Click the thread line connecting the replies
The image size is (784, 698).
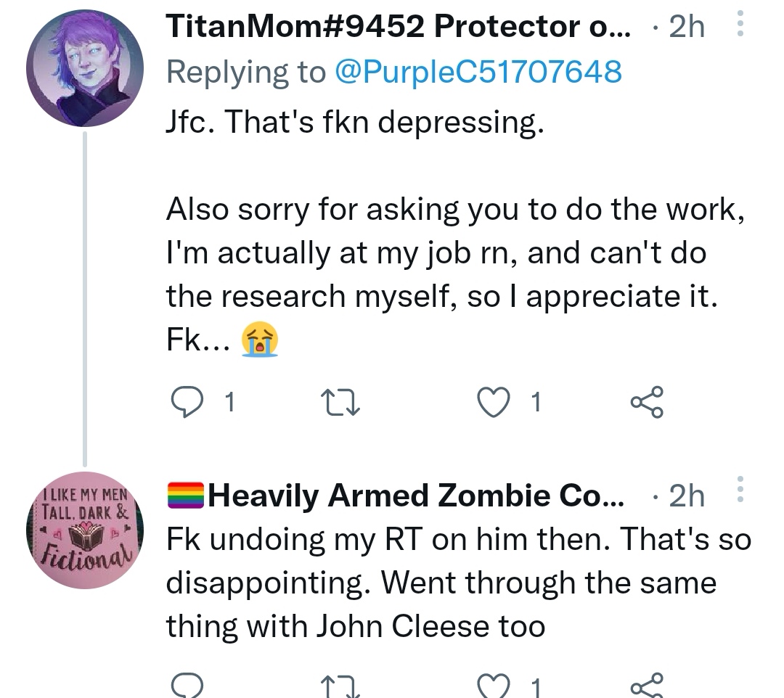click(x=85, y=297)
